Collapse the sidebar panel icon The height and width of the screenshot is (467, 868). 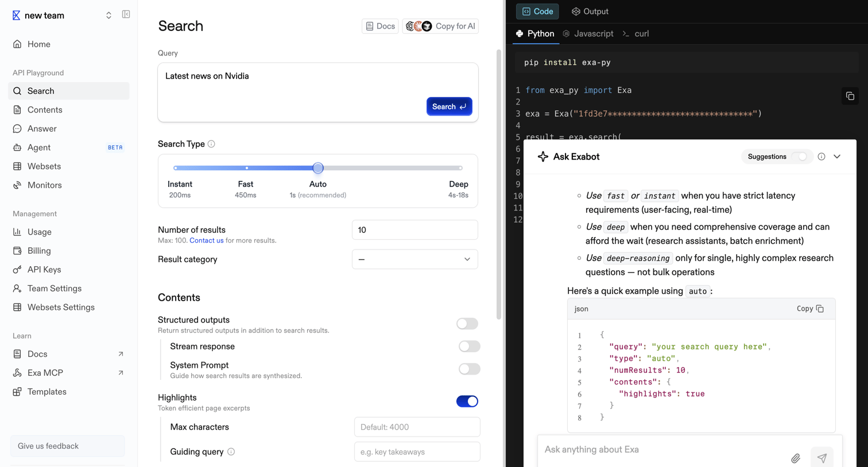[126, 14]
